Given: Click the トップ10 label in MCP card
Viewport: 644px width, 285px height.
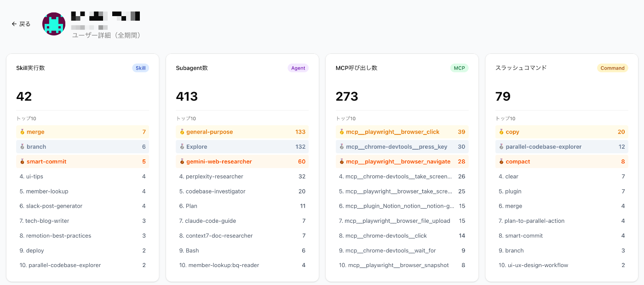Looking at the screenshot, I should pos(346,118).
